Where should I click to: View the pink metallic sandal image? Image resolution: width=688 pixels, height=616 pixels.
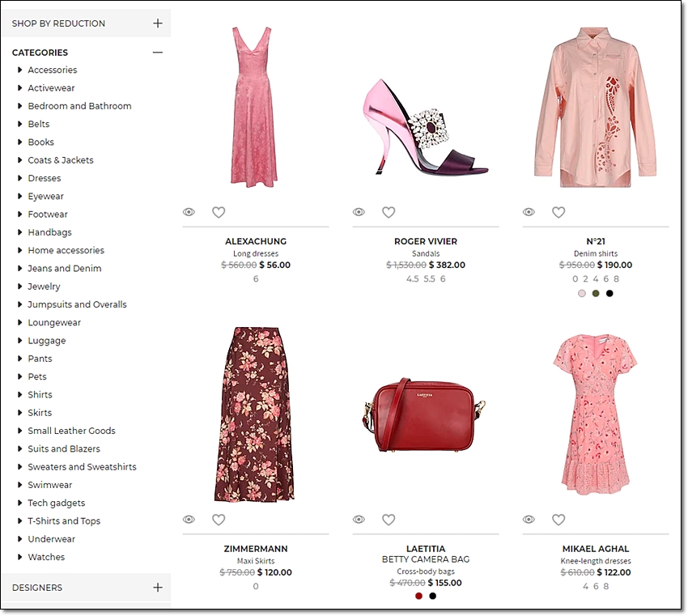tap(426, 127)
